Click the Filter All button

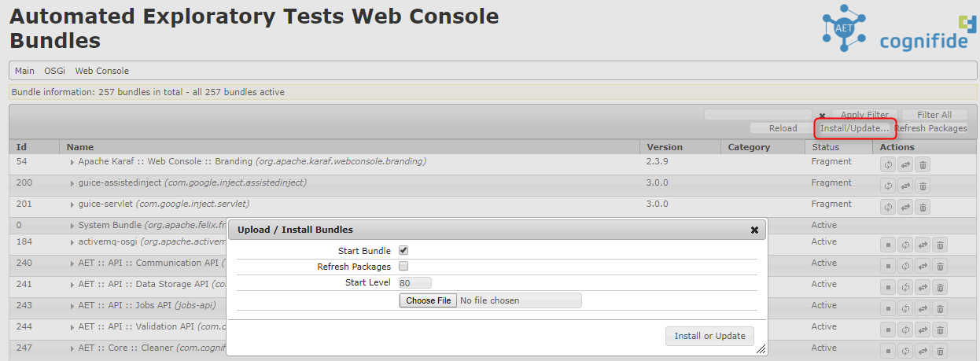pos(934,115)
